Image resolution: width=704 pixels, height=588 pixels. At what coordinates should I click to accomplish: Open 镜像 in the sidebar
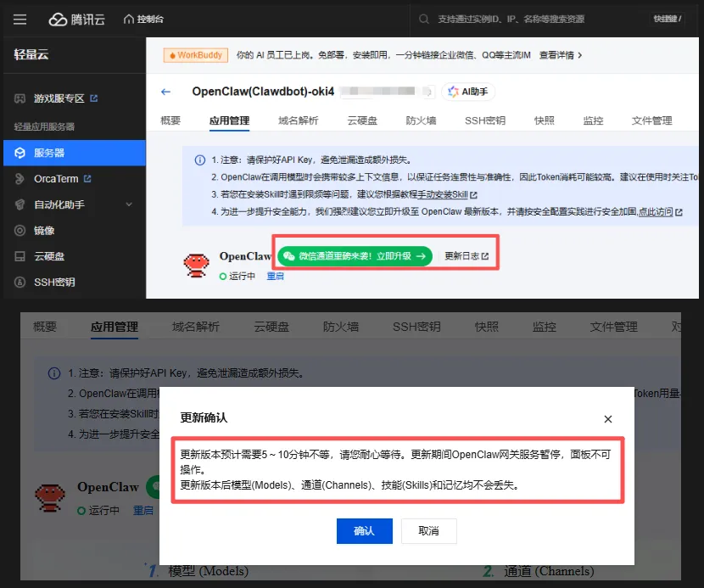44,231
